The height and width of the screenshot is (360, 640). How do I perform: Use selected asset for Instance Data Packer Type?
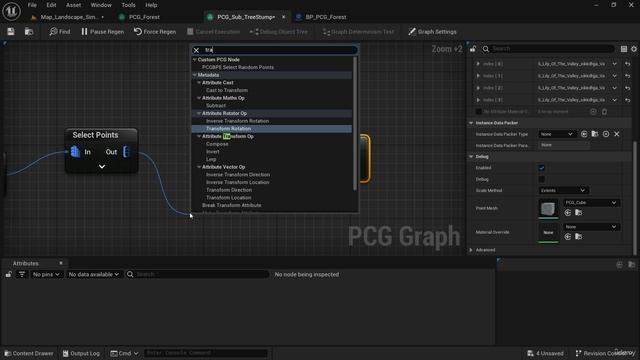tap(584, 134)
